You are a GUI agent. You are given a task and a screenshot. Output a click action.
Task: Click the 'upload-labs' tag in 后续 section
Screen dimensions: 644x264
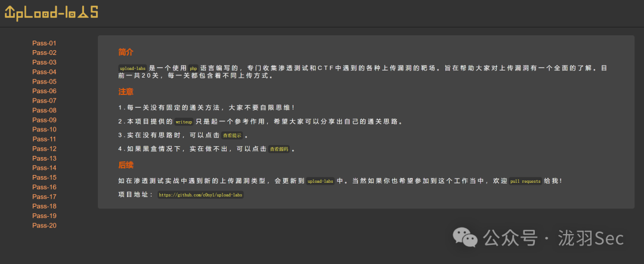pos(320,181)
